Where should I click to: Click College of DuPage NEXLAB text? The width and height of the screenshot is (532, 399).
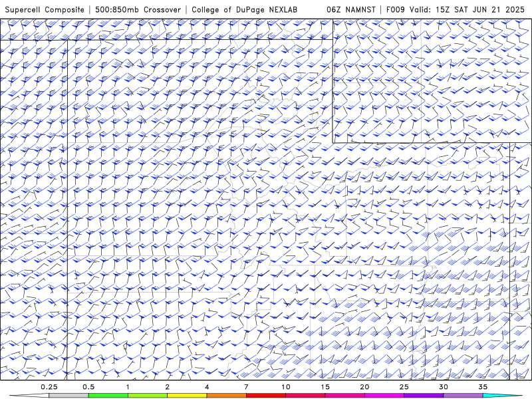pyautogui.click(x=244, y=10)
